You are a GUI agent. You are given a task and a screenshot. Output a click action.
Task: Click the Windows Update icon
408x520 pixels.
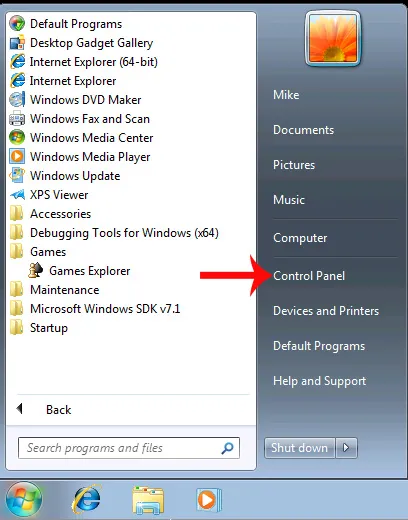point(17,176)
